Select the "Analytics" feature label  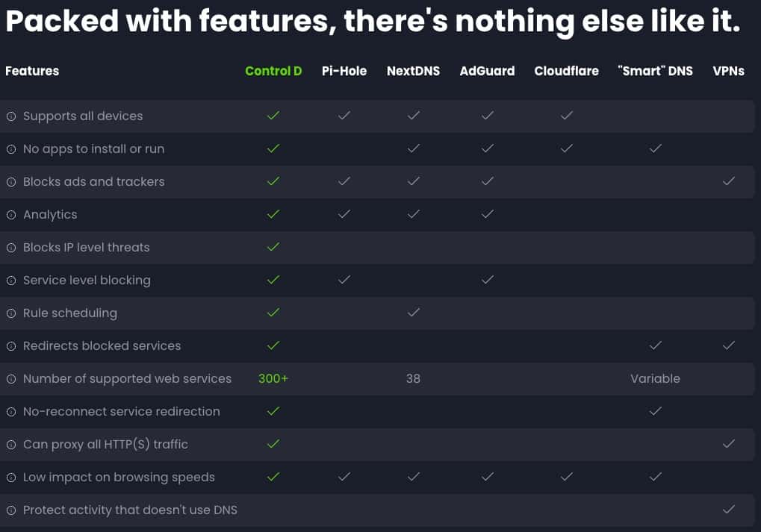click(x=50, y=215)
